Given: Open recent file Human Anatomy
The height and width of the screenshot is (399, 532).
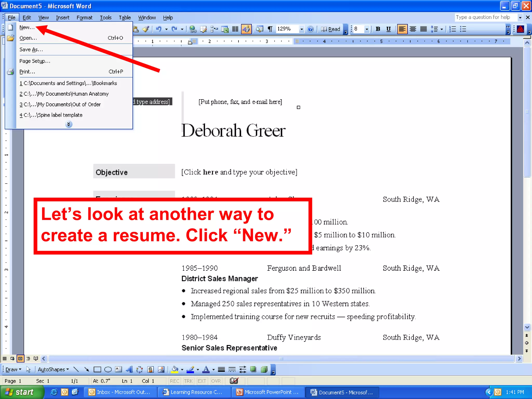Looking at the screenshot, I should point(69,94).
